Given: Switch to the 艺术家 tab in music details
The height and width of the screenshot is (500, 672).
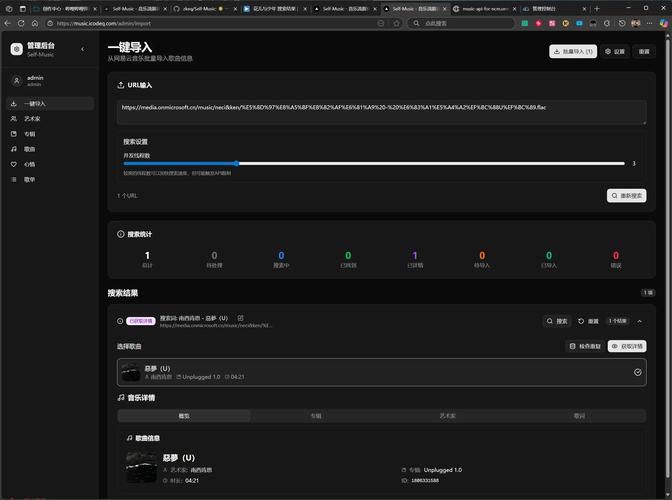Looking at the screenshot, I should click(447, 416).
